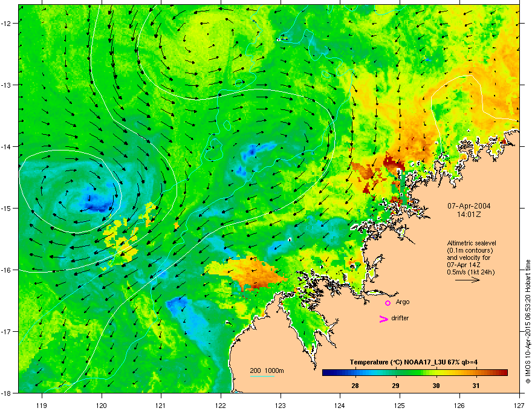532x411 pixels.
Task: Click the latitude -15 axis label
Action: (x=7, y=208)
